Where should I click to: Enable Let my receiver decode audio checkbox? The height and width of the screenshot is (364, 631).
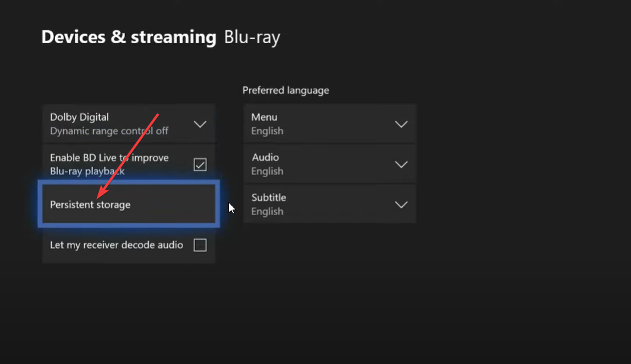pos(200,245)
